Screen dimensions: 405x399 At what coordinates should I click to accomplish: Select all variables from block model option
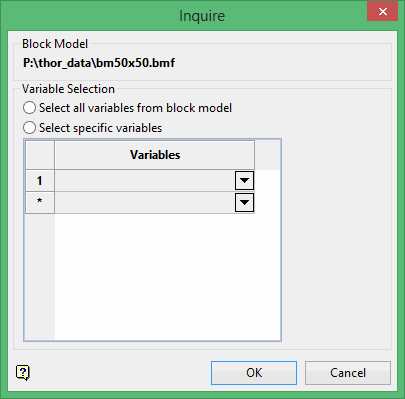click(x=29, y=108)
